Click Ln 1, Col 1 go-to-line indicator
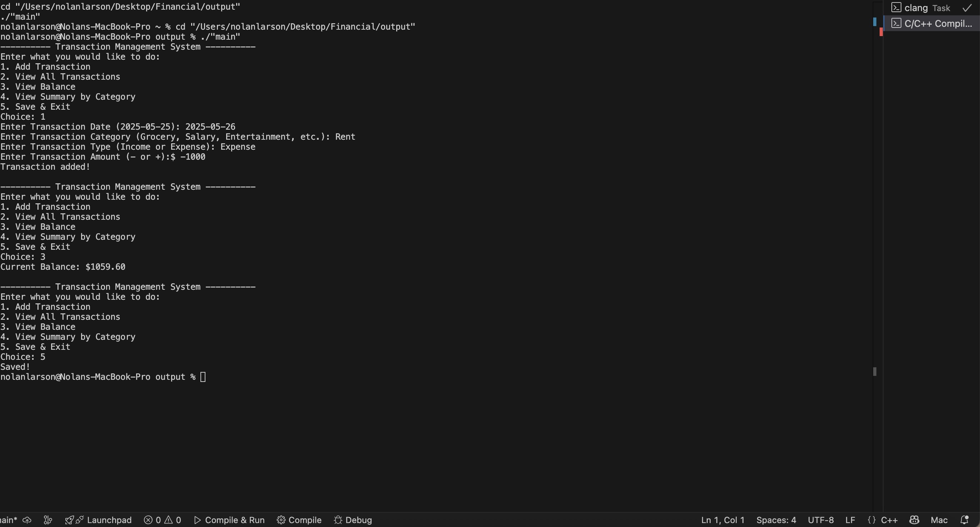 tap(722, 520)
